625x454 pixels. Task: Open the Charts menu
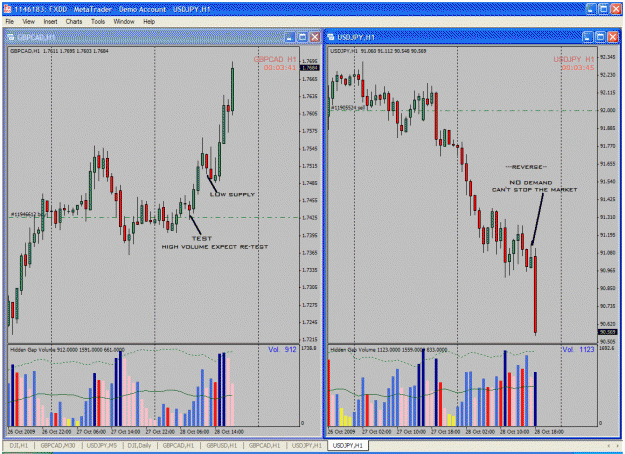tap(74, 22)
